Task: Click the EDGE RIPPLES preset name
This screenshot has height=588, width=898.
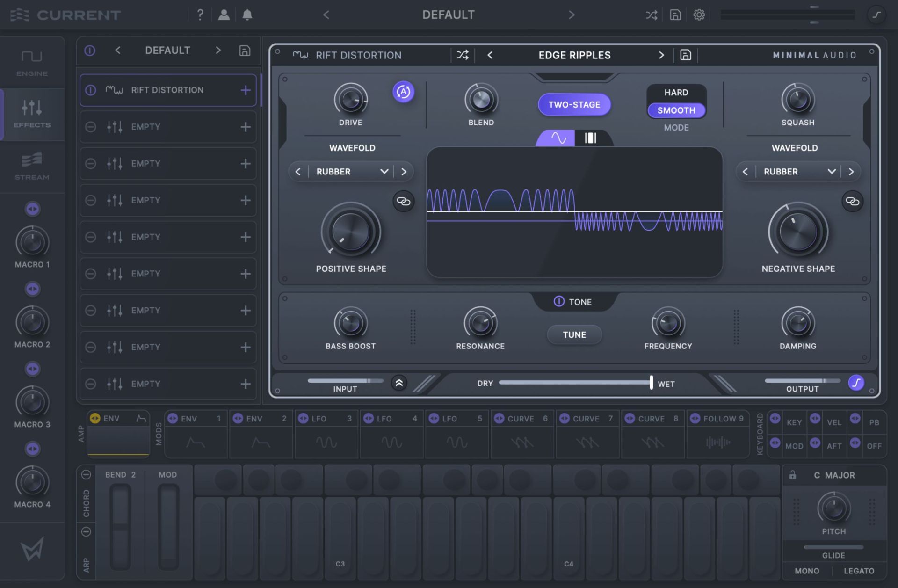Action: 574,55
